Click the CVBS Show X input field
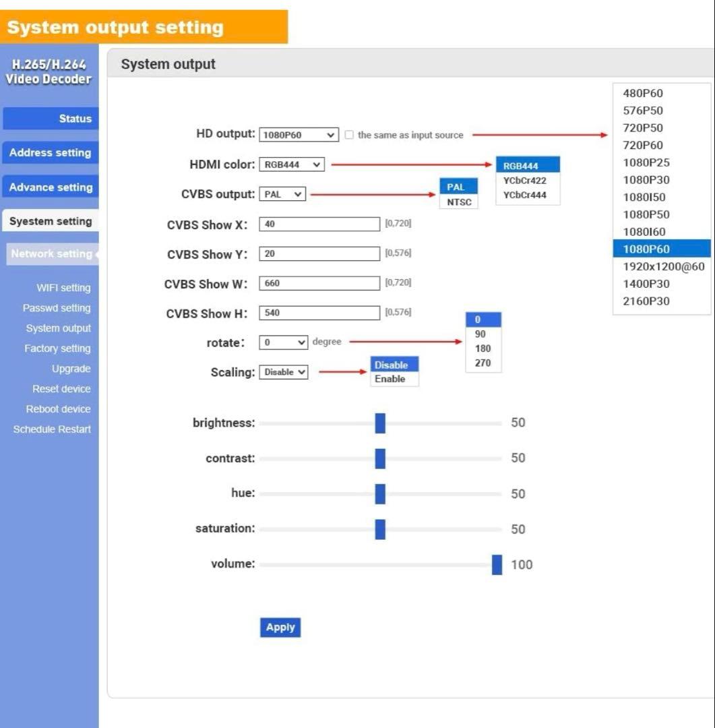The height and width of the screenshot is (728, 715). (x=319, y=224)
